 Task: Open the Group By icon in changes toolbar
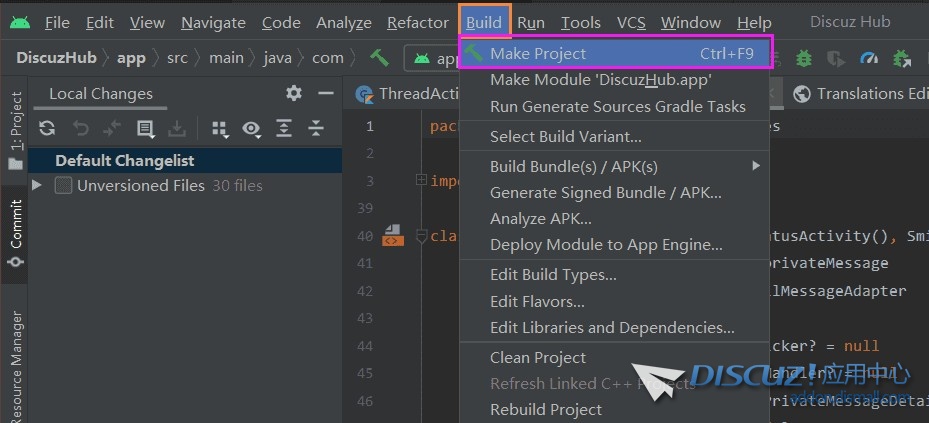(219, 128)
